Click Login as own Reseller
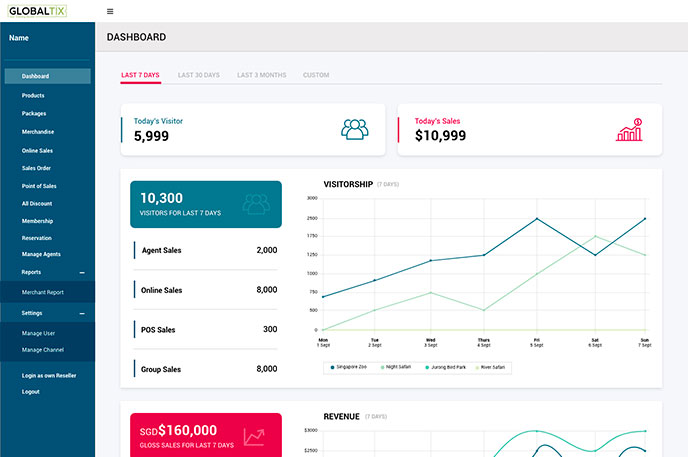 click(x=49, y=375)
